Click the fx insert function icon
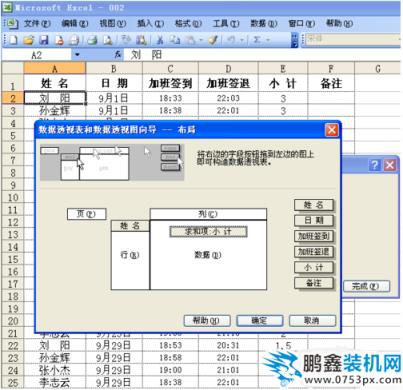403x390 pixels. (x=117, y=54)
